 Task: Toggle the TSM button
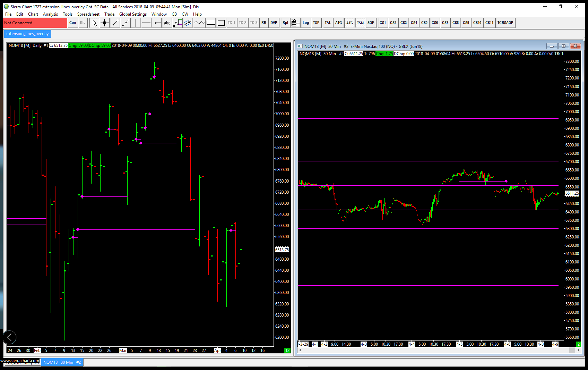(361, 23)
